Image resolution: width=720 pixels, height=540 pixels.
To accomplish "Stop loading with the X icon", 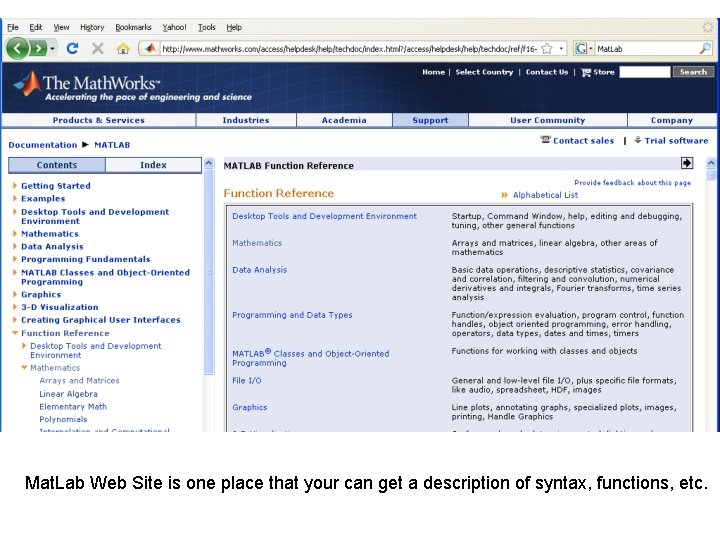I will [97, 48].
